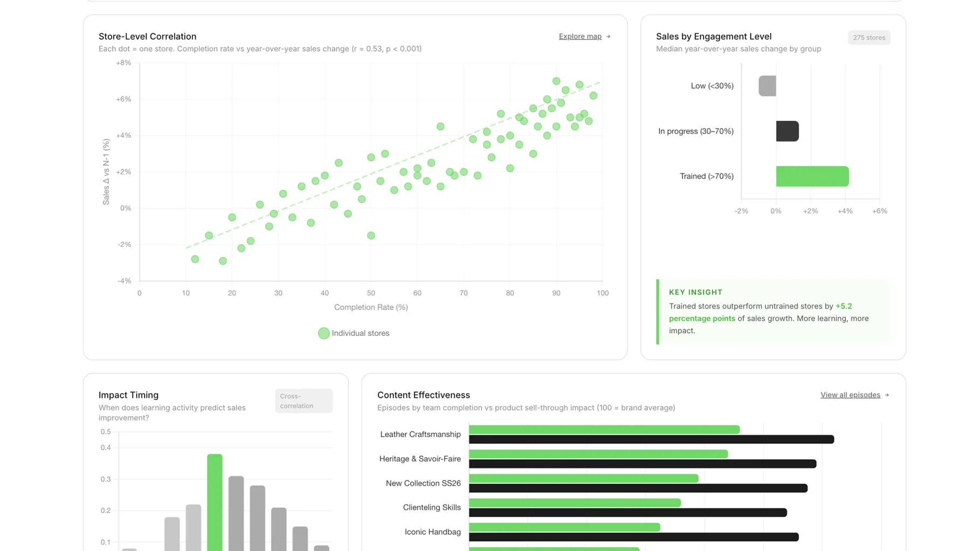The image size is (980, 551).
Task: Click the green Clienteling Skills bar
Action: [575, 503]
